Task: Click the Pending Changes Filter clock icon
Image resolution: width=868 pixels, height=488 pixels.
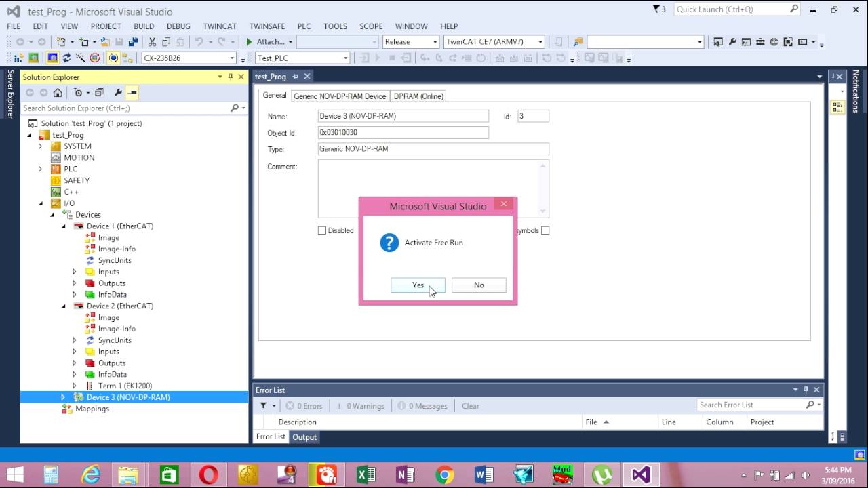Action: coord(78,92)
